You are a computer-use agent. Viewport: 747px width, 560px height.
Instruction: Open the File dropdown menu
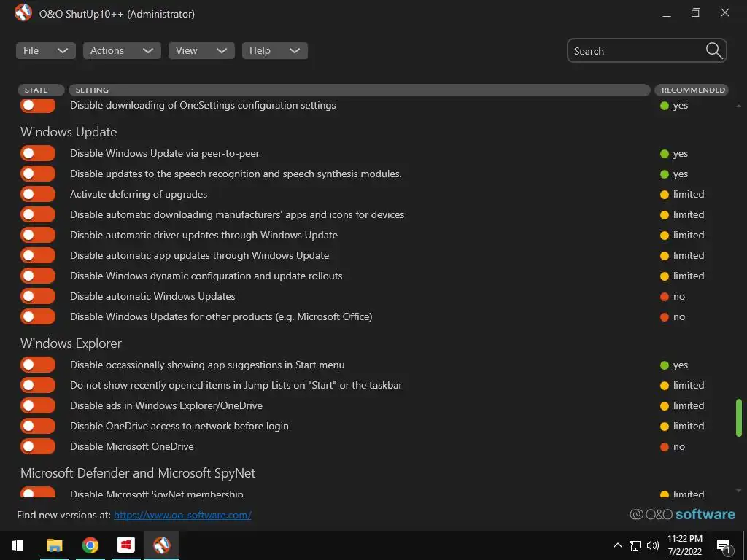click(46, 50)
